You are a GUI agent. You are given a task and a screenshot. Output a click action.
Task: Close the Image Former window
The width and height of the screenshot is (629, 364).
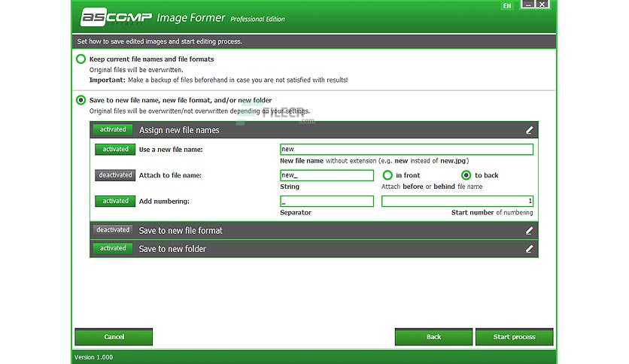(542, 5)
